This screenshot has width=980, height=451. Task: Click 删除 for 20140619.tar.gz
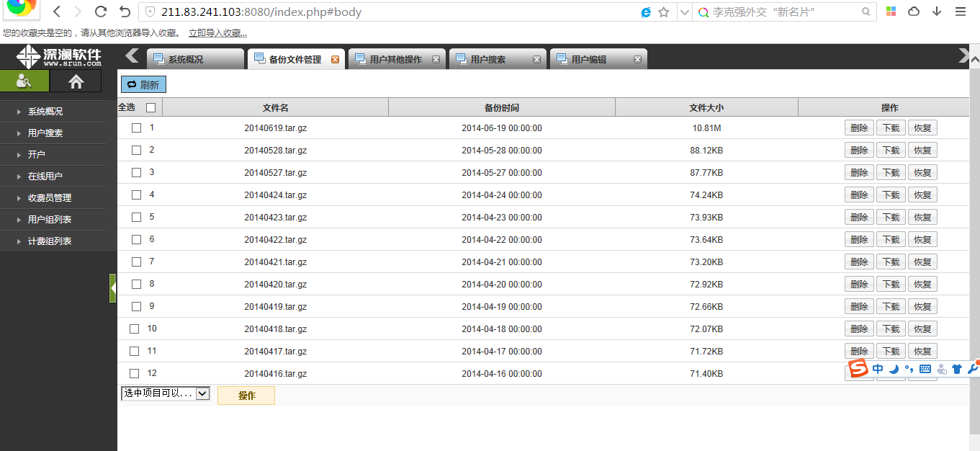tap(859, 128)
